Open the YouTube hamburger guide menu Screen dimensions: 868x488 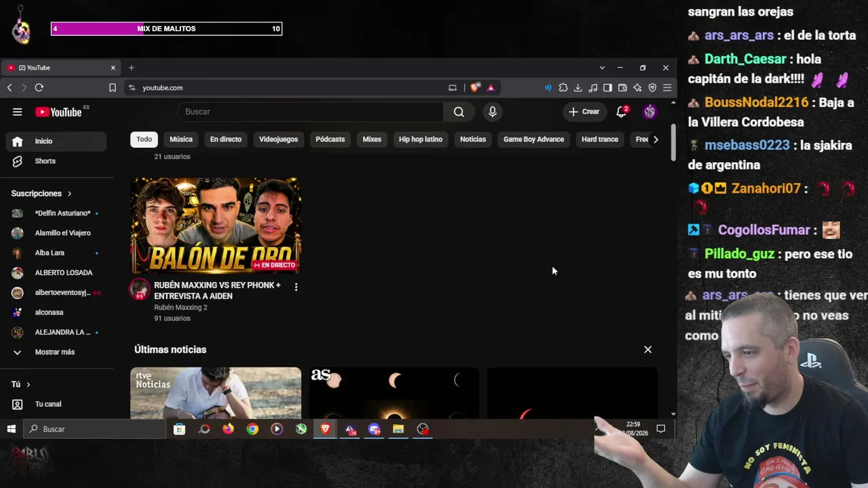pos(18,112)
